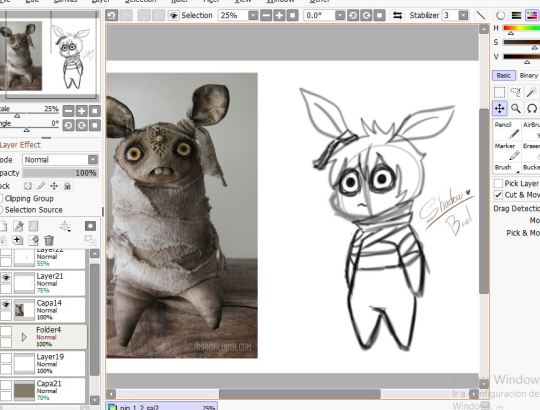Zoom in with the toolbar plus button
This screenshot has height=410, width=540.
click(279, 15)
